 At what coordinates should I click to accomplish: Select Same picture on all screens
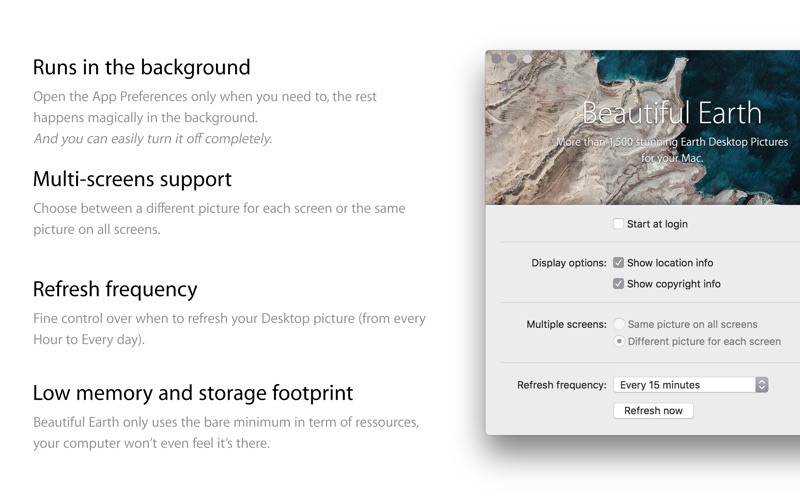pos(619,324)
